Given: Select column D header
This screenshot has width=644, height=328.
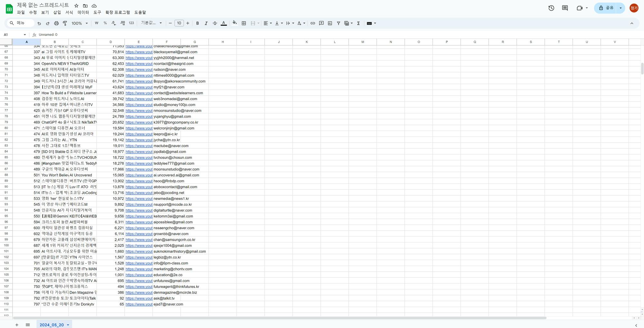Looking at the screenshot, I should click(110, 42).
